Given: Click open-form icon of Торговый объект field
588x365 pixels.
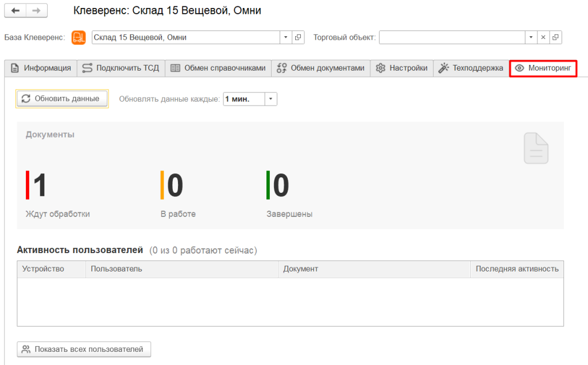Looking at the screenshot, I should pos(555,37).
